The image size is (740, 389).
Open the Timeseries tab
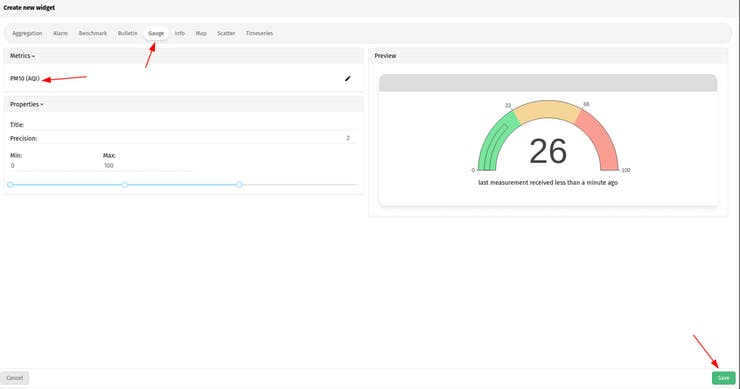click(259, 34)
